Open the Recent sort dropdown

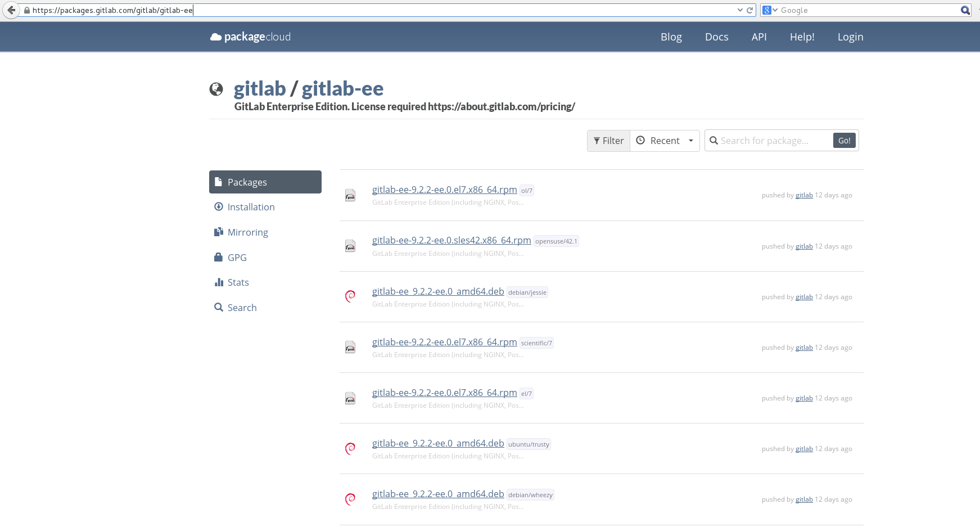coord(665,141)
